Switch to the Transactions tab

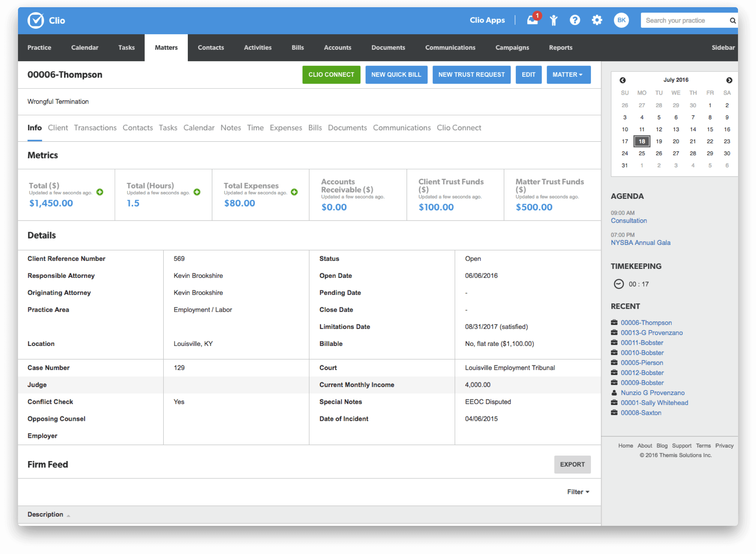point(95,128)
